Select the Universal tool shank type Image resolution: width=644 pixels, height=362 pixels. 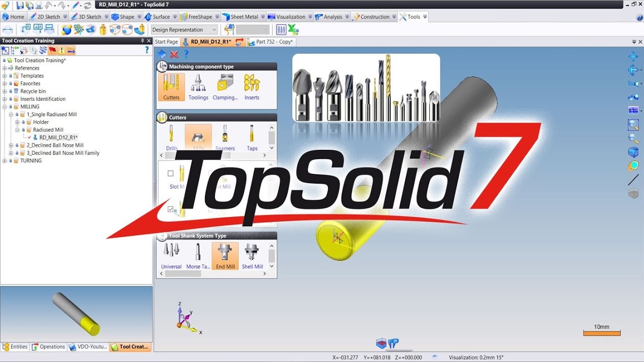pos(171,256)
